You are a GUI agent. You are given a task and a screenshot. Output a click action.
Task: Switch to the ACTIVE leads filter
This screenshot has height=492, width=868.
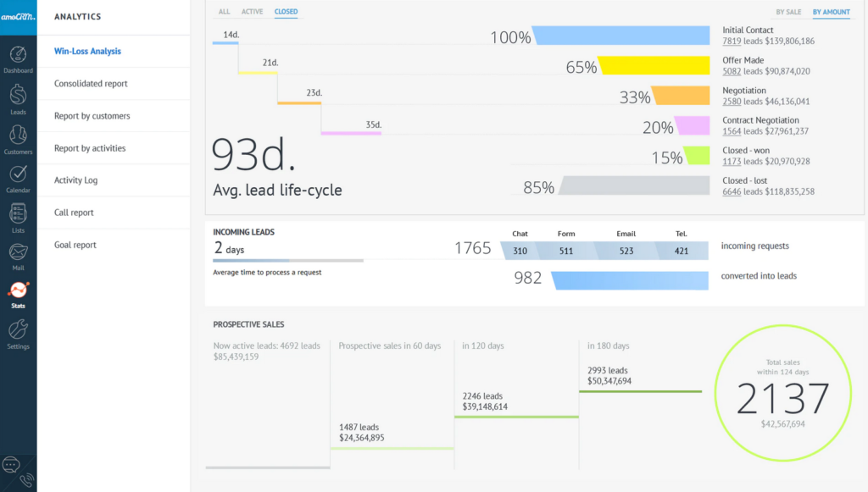(x=252, y=11)
